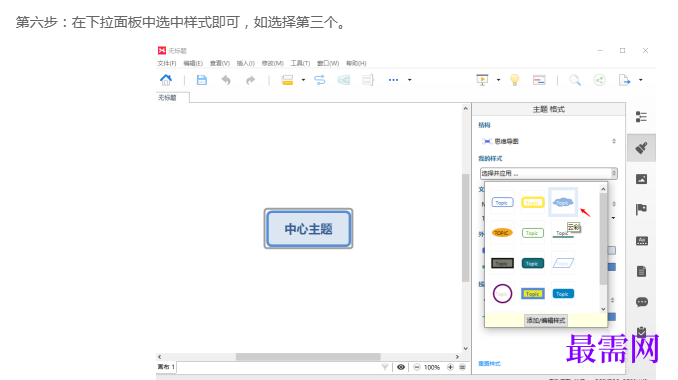Image resolution: width=678 pixels, height=380 pixels.
Task: Select the gray black-bordered Topic style
Action: click(x=502, y=263)
